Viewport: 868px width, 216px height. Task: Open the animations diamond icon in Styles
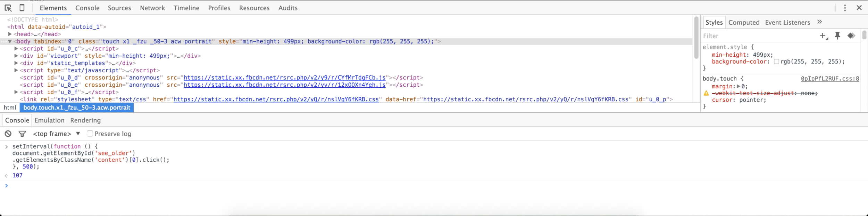pyautogui.click(x=851, y=35)
